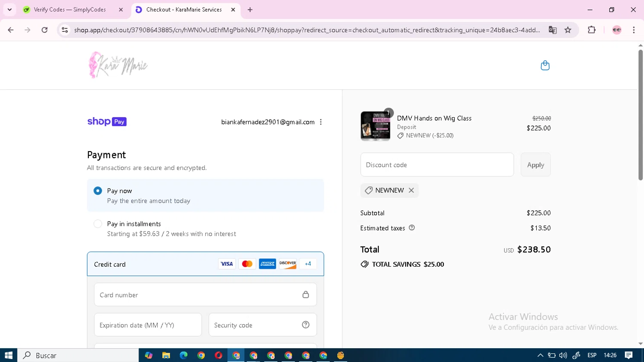Show the +4 additional card types
The height and width of the screenshot is (362, 644).
(x=308, y=264)
